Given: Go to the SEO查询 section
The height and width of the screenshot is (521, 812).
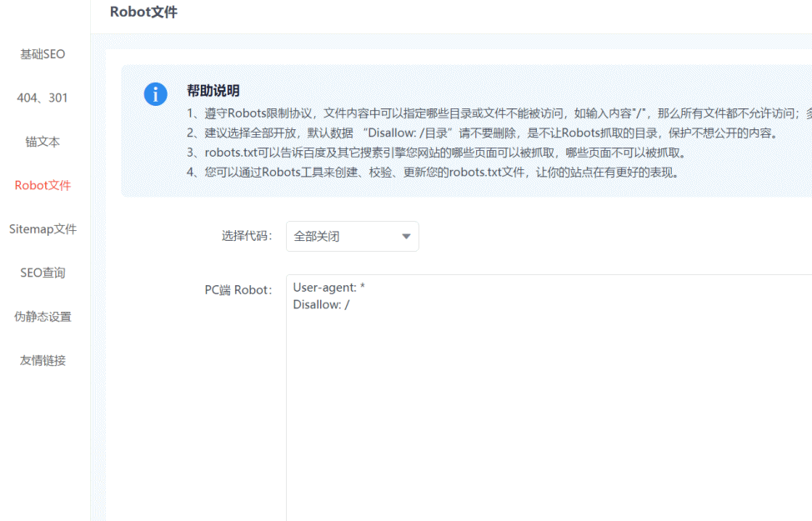Looking at the screenshot, I should point(43,273).
